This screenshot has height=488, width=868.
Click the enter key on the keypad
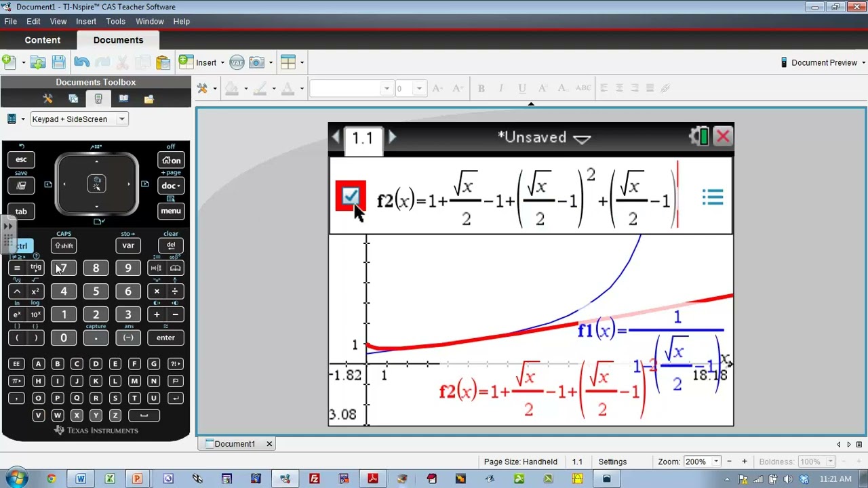pos(165,338)
